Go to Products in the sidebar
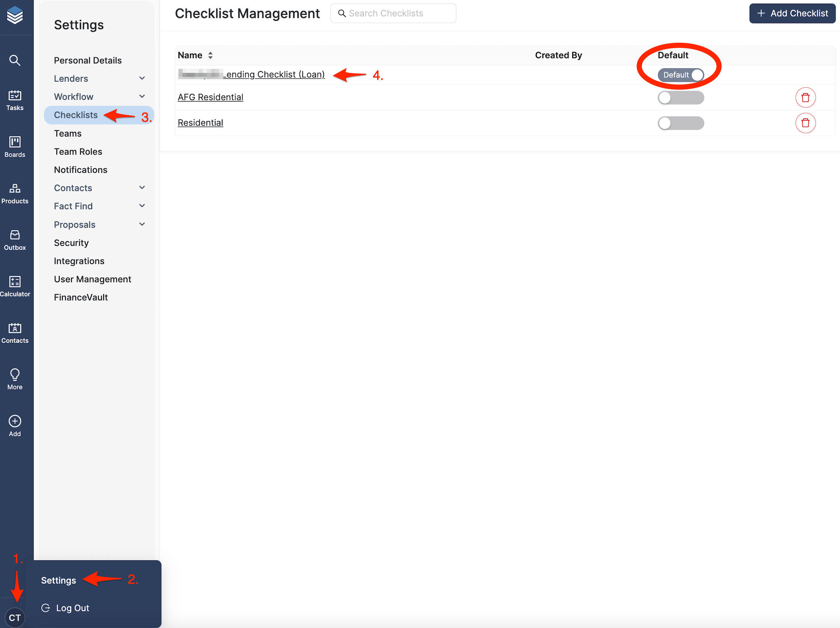 pos(15,194)
